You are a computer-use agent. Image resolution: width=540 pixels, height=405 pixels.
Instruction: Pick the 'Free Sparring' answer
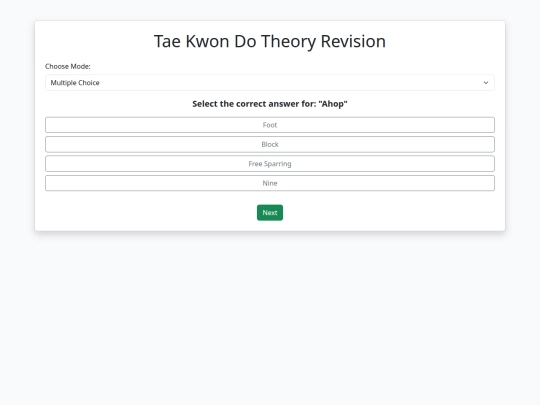click(270, 164)
